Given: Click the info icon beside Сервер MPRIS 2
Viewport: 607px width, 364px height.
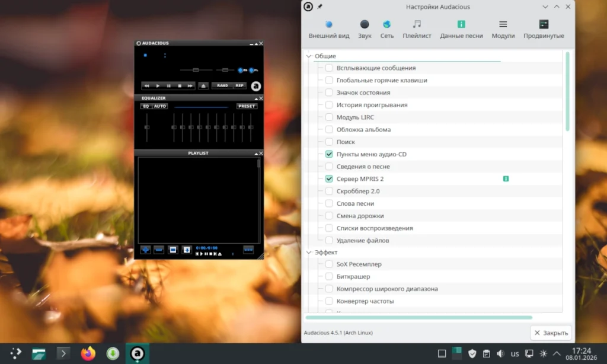Looking at the screenshot, I should (x=506, y=178).
